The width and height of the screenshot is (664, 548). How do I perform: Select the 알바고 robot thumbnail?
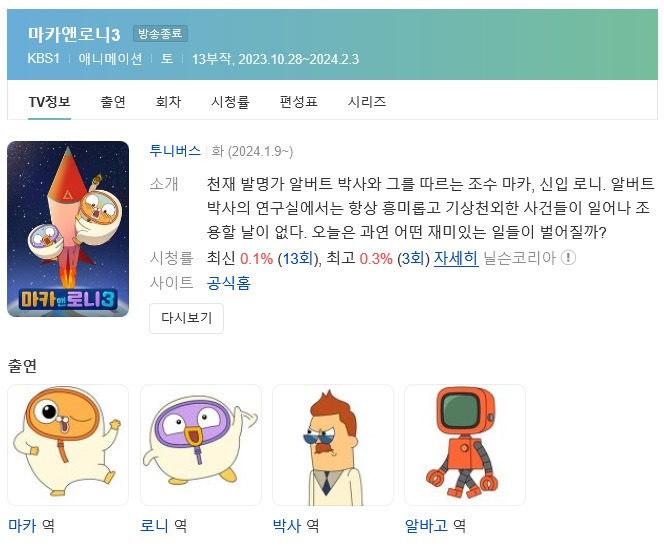[465, 445]
